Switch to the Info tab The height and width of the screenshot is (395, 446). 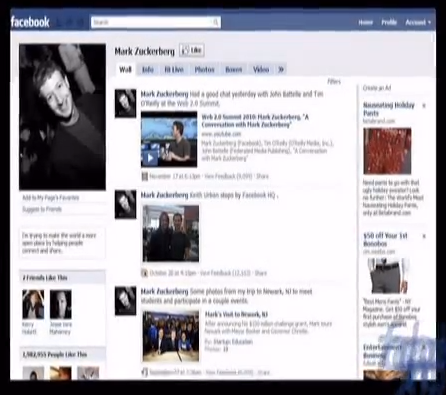point(148,69)
